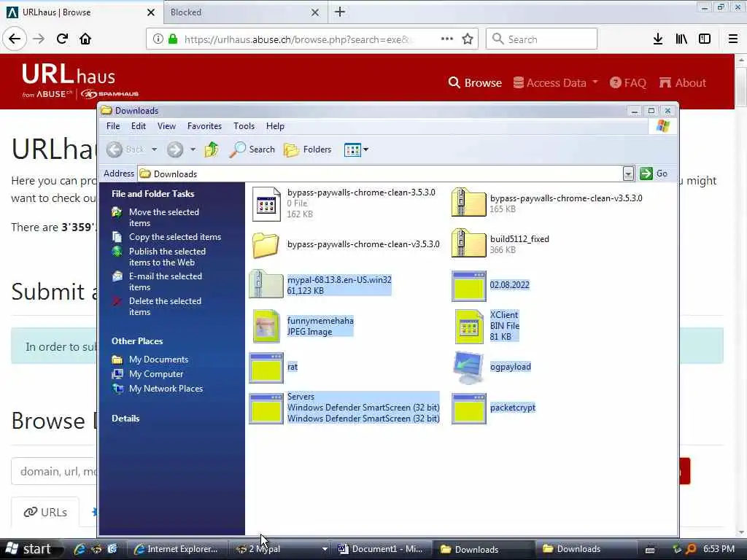This screenshot has width=747, height=560.
Task: Click the Explorer Address field showing Downloads
Action: coord(381,174)
